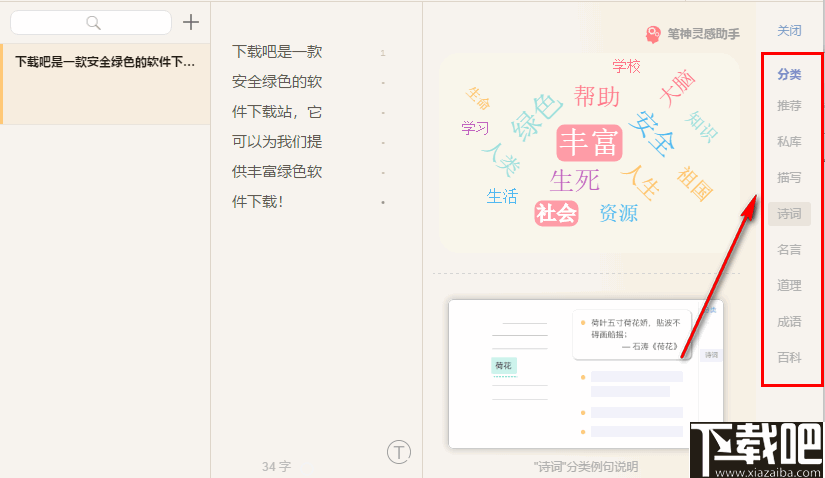The image size is (825, 478).
Task: Click the 祖国 keyword
Action: tap(695, 183)
